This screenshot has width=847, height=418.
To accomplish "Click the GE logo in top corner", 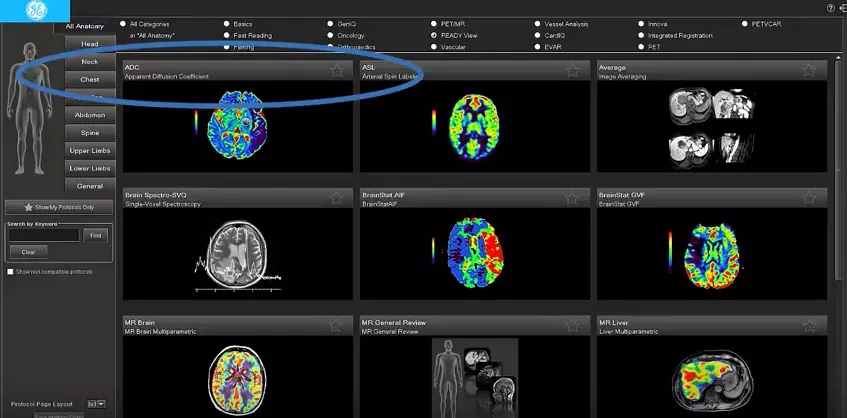I will pyautogui.click(x=35, y=10).
